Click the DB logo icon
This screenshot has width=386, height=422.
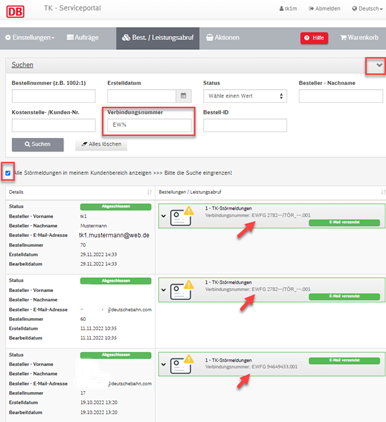(x=15, y=12)
